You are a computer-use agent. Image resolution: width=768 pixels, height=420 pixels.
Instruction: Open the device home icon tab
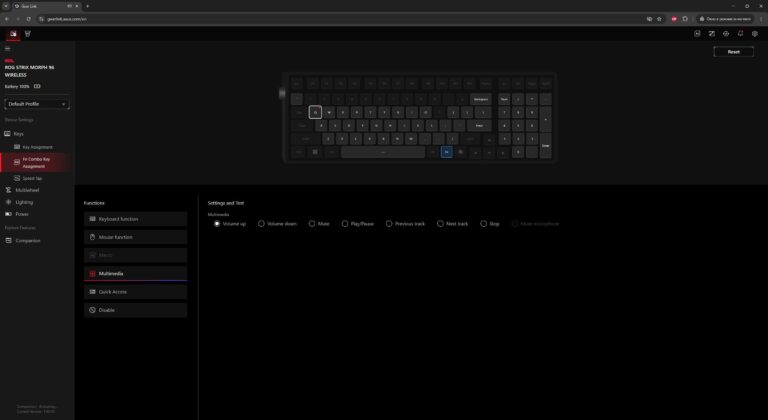coord(13,34)
